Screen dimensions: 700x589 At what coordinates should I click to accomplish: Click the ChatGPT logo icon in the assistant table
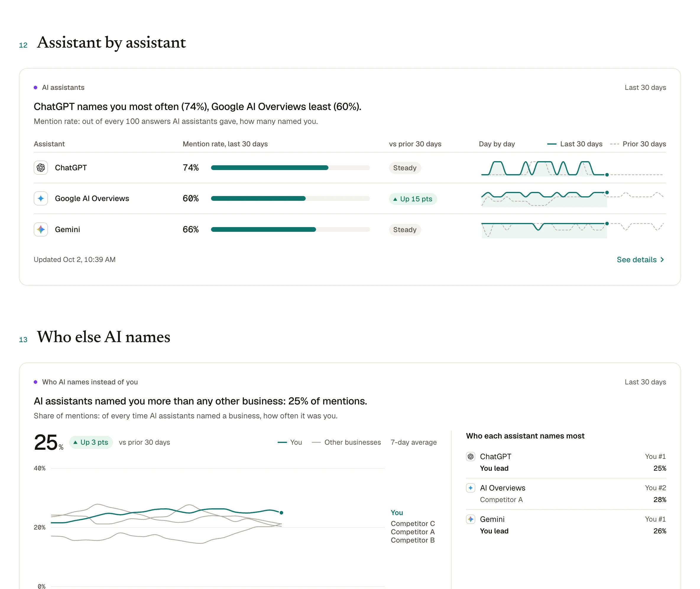pyautogui.click(x=41, y=168)
